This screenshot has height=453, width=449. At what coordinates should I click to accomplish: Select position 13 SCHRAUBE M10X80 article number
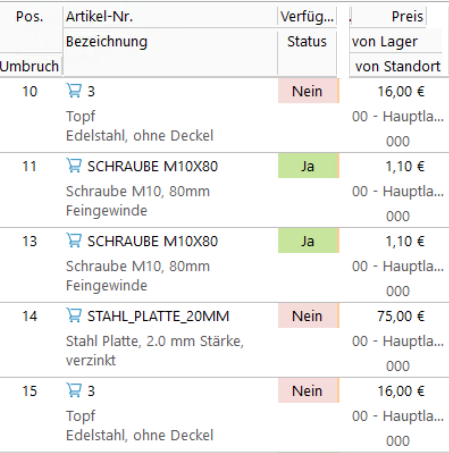[152, 241]
